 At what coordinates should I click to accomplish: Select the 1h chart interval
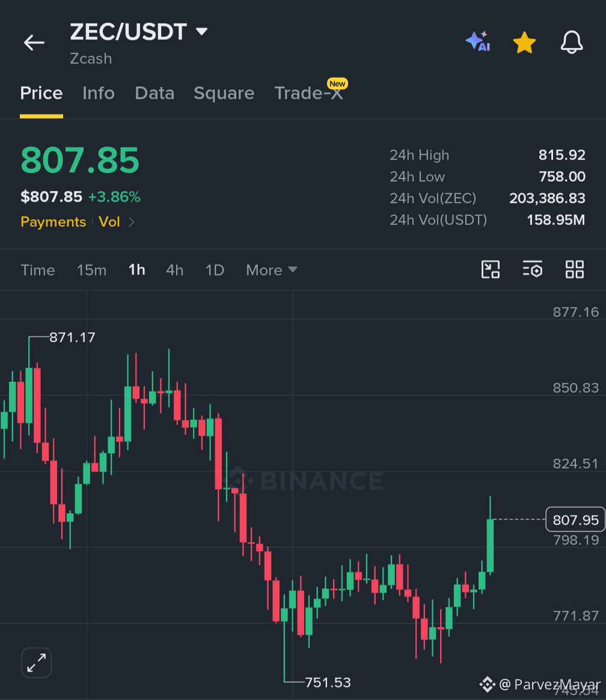click(x=137, y=269)
